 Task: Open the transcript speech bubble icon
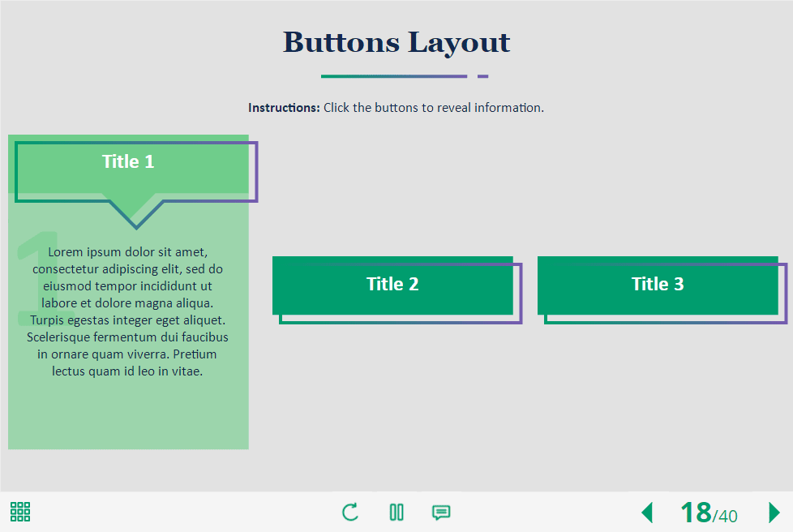tap(441, 512)
